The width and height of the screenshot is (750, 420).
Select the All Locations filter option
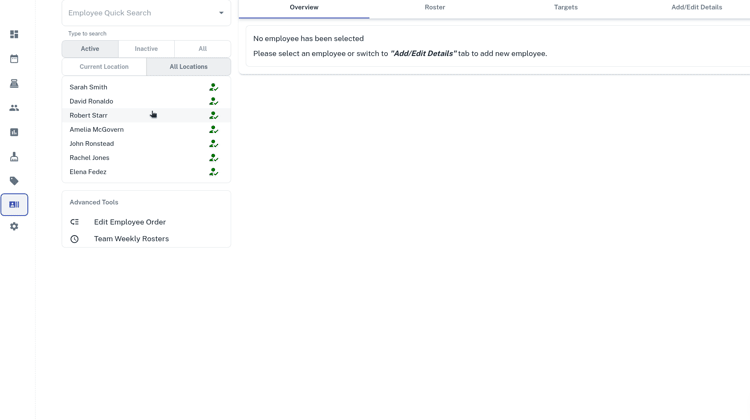pyautogui.click(x=188, y=67)
